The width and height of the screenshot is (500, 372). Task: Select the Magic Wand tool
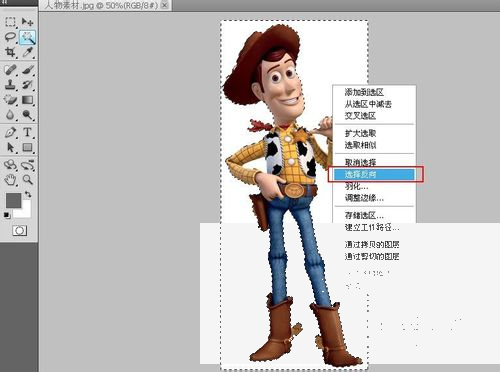27,37
